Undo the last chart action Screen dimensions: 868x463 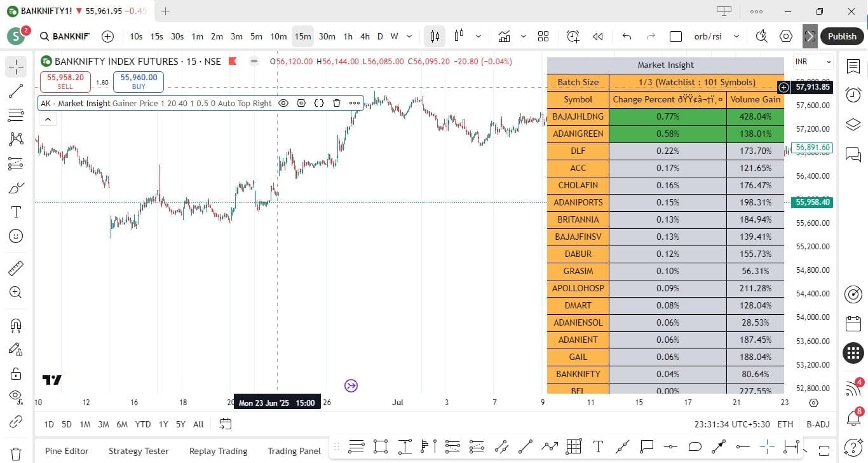[627, 36]
